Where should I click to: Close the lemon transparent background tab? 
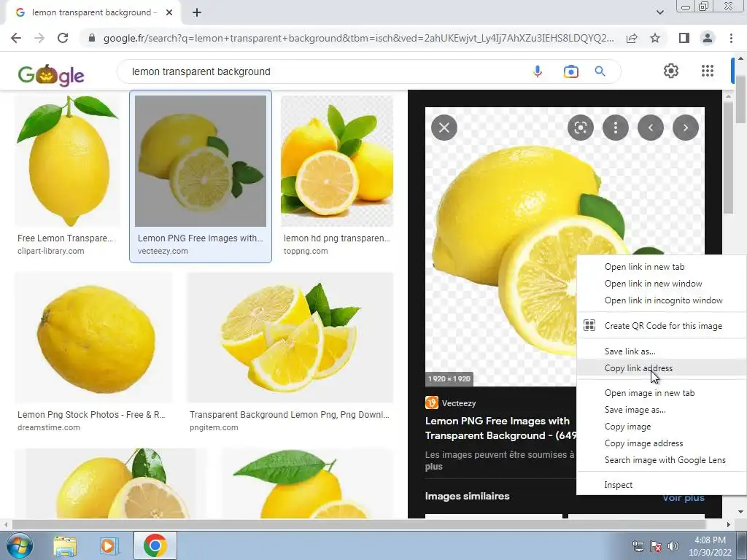(x=169, y=12)
